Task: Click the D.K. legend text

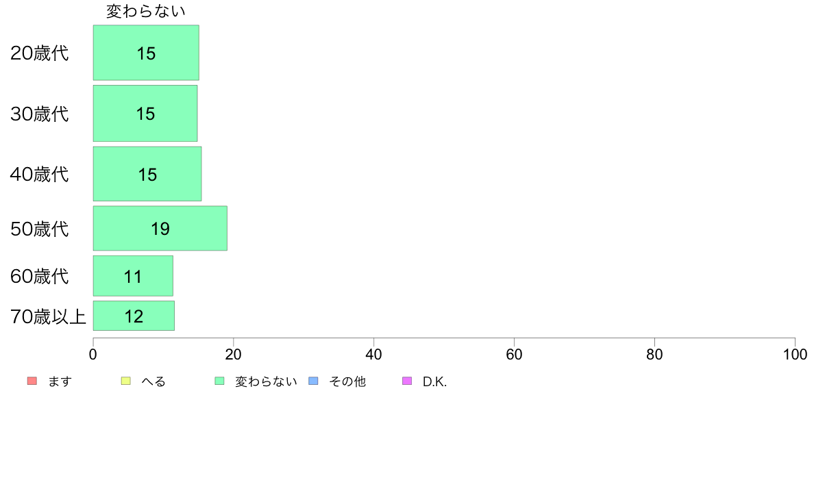Action: click(x=434, y=381)
